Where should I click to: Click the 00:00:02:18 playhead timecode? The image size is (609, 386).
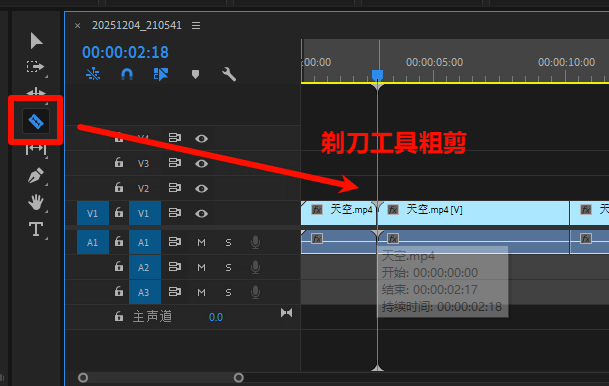pyautogui.click(x=125, y=52)
